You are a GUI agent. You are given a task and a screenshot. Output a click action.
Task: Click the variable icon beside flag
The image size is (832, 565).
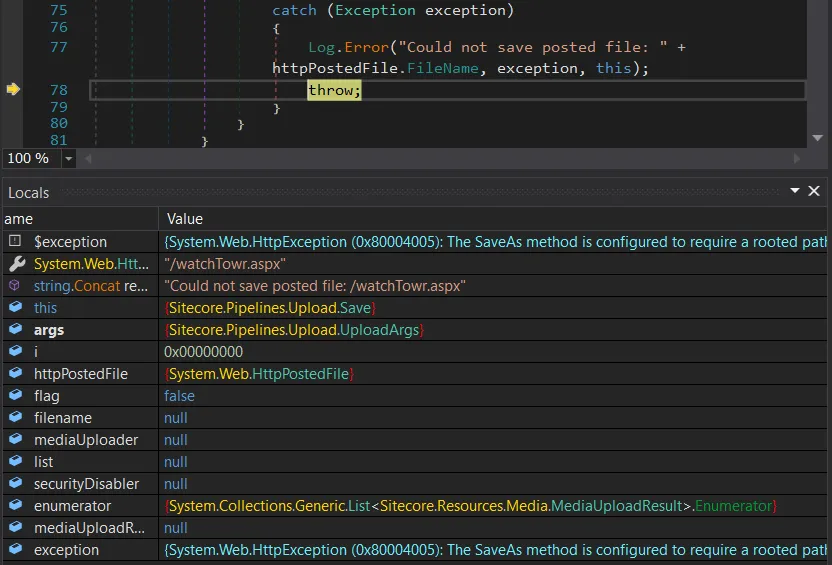pyautogui.click(x=16, y=395)
